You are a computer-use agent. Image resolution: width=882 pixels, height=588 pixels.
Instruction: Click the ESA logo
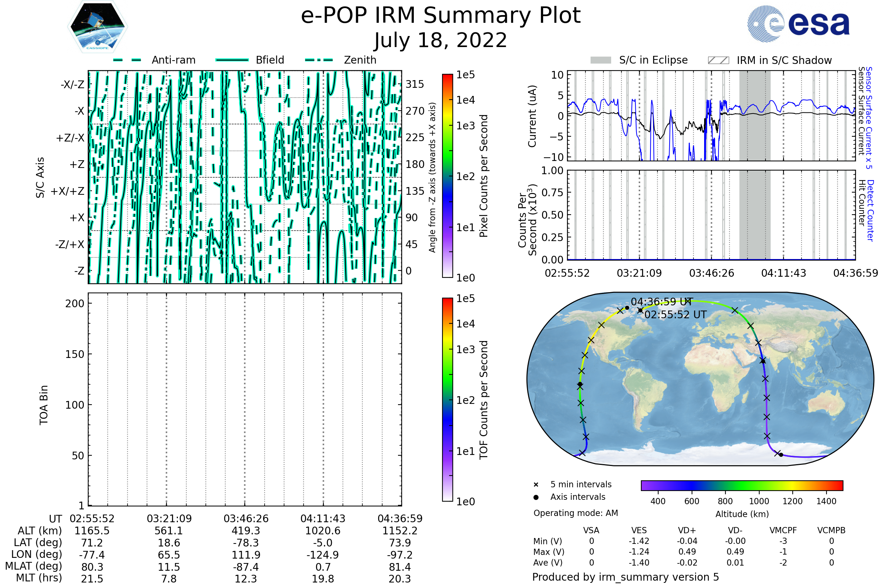(x=799, y=24)
